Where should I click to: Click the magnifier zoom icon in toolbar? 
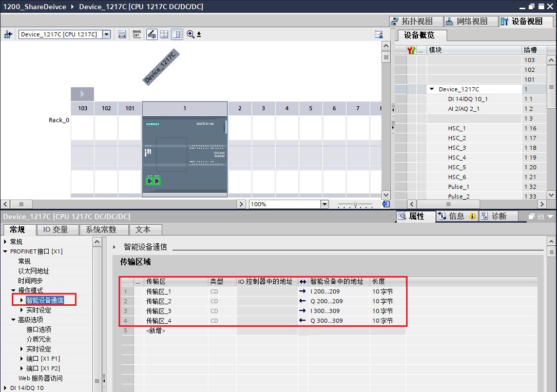click(x=190, y=34)
